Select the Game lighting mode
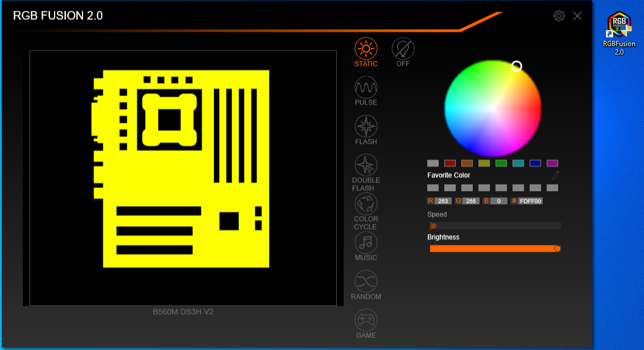The image size is (644, 350). pos(366,324)
